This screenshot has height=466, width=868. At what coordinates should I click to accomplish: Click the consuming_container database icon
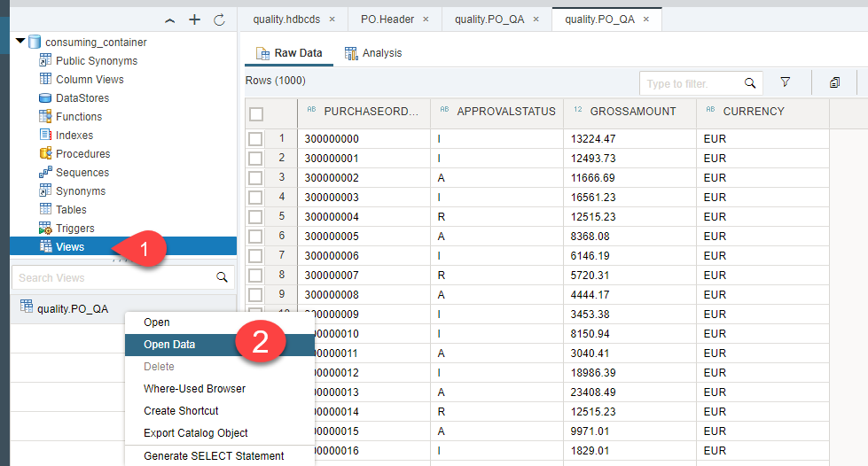(35, 42)
